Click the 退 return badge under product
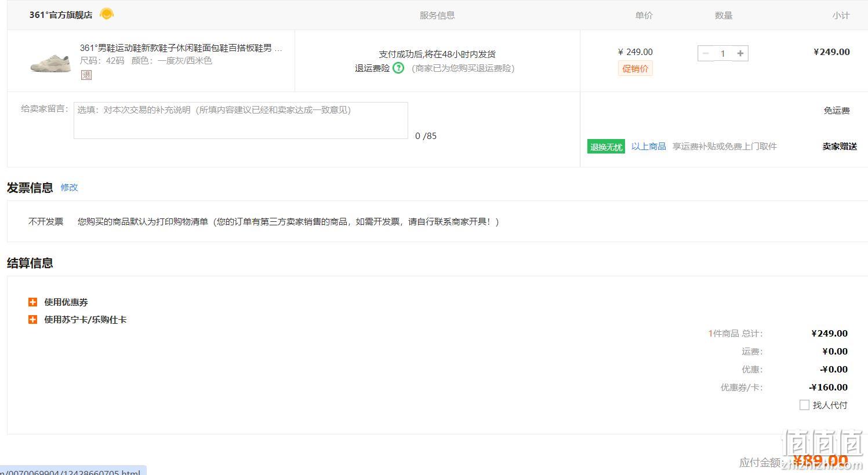This screenshot has width=868, height=475. (x=86, y=75)
